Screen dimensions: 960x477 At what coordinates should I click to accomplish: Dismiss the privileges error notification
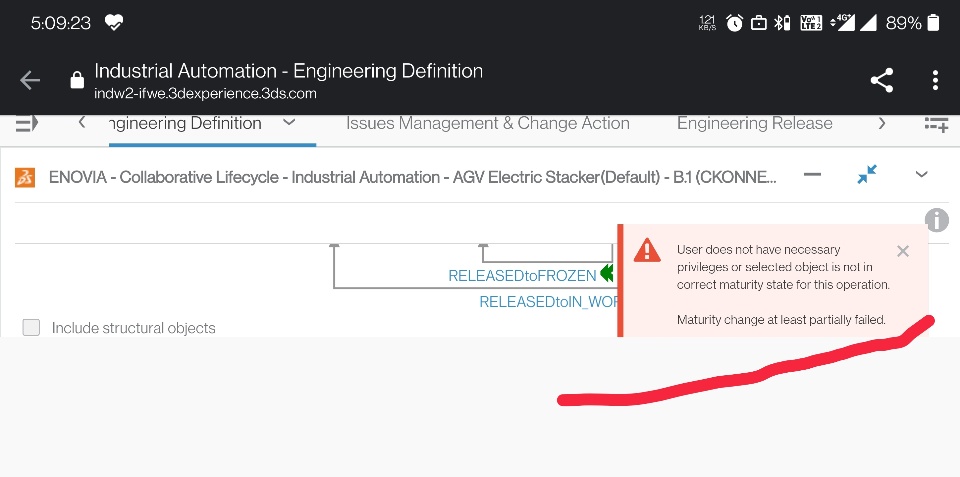(x=903, y=251)
